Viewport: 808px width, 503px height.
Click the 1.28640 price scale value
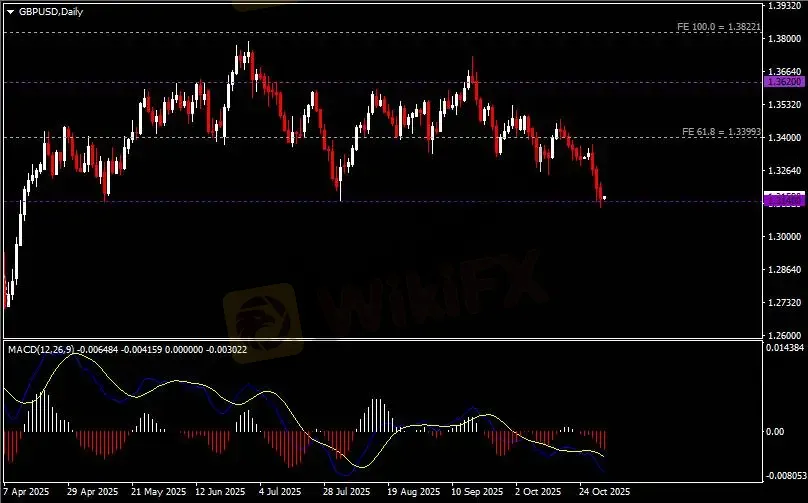pos(783,270)
